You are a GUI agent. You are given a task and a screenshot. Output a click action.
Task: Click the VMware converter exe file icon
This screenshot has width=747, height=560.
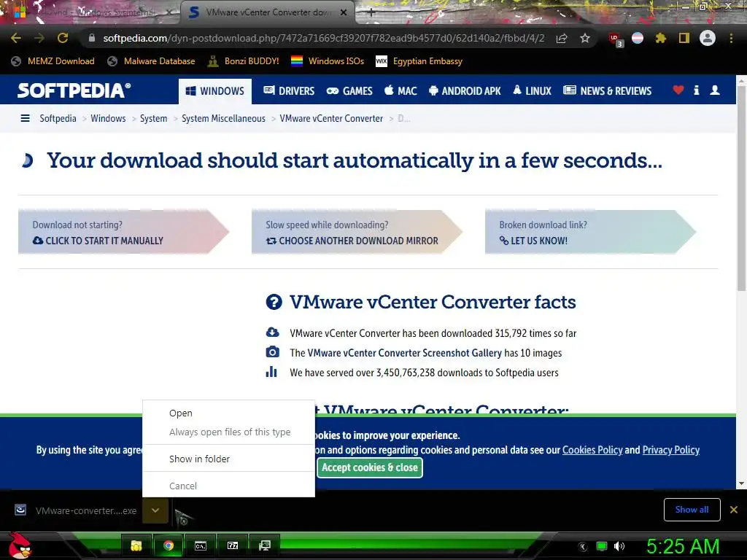coord(20,510)
